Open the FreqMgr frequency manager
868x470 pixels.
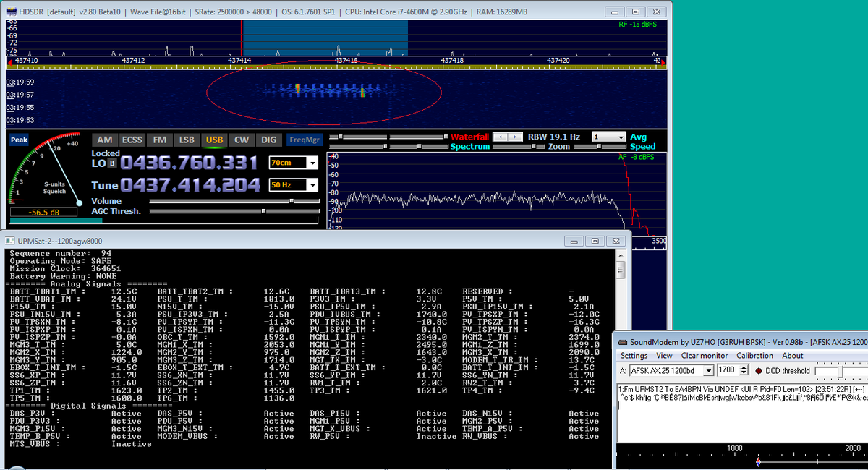click(x=304, y=140)
